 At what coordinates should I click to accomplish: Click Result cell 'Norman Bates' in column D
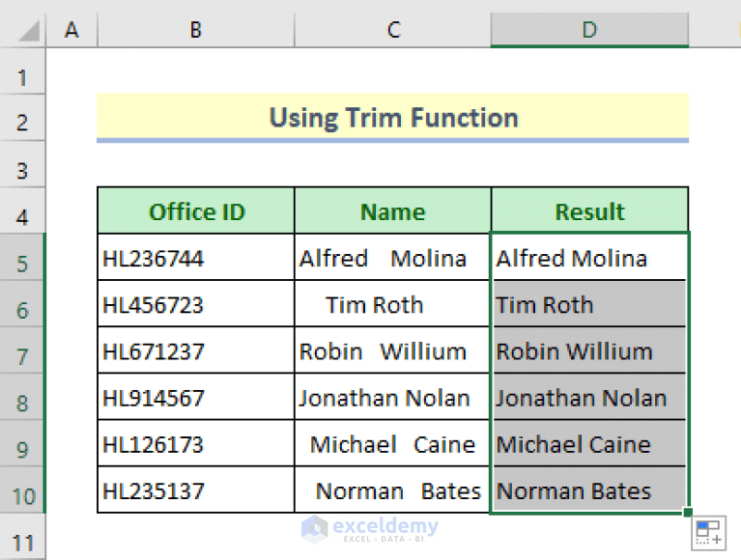tap(589, 490)
